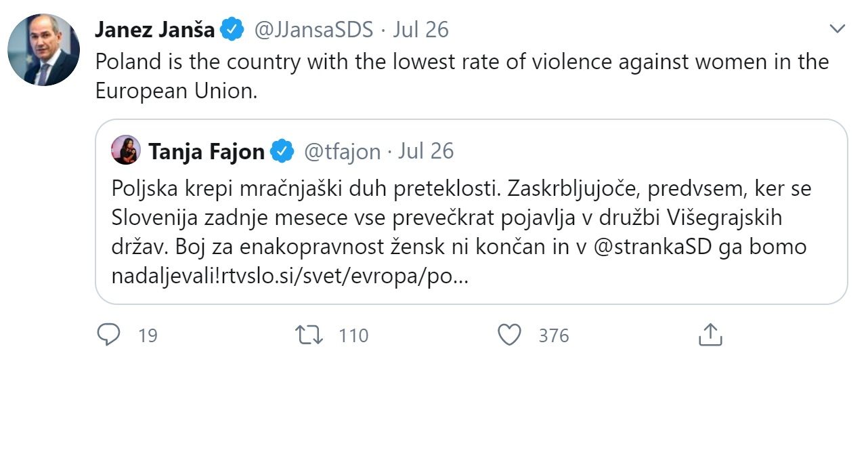Open Tanja Fajon's small avatar
The height and width of the screenshot is (475, 868).
click(126, 150)
